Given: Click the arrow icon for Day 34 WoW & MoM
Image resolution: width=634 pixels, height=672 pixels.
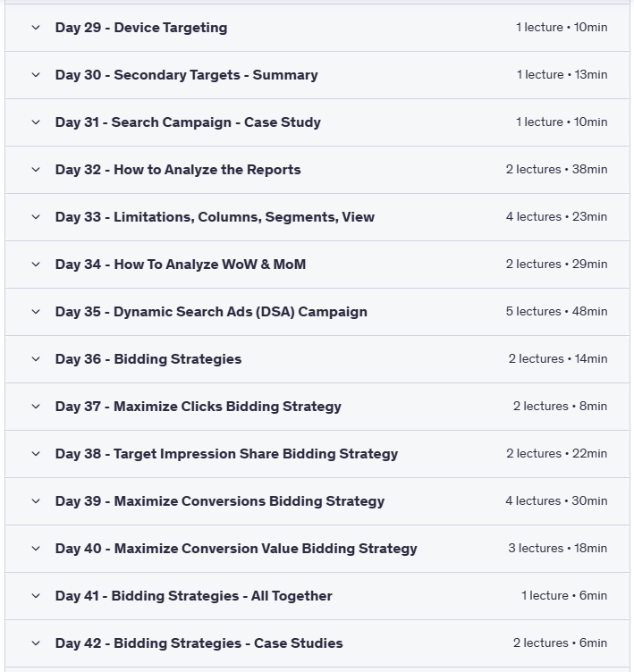Looking at the screenshot, I should point(36,265).
